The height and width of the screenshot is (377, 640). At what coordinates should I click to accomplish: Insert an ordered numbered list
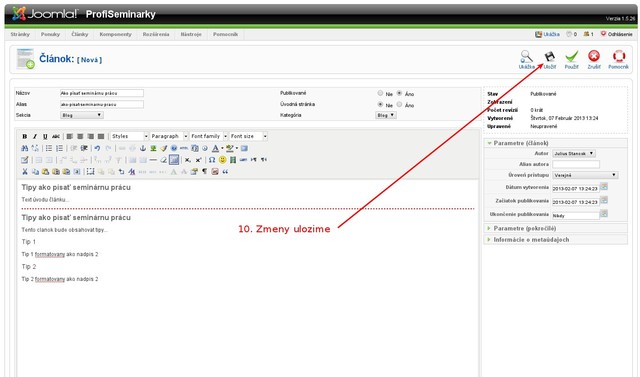pyautogui.click(x=60, y=148)
